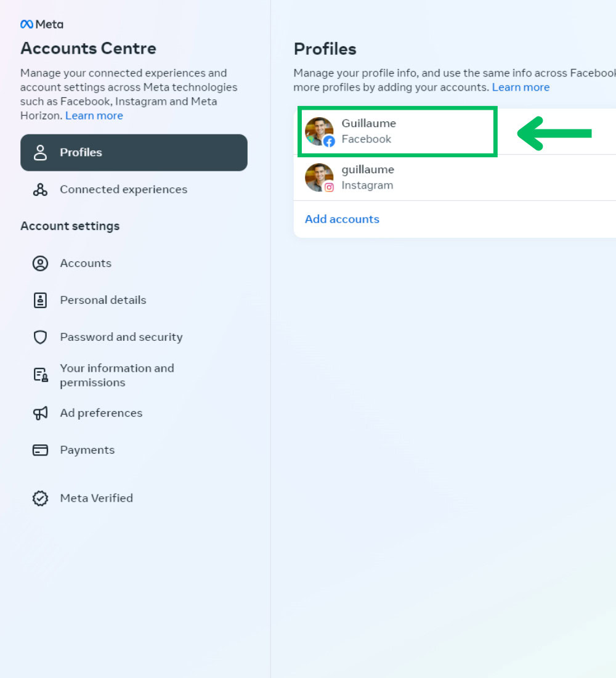
Task: Click the information and permissions document icon
Action: [40, 375]
